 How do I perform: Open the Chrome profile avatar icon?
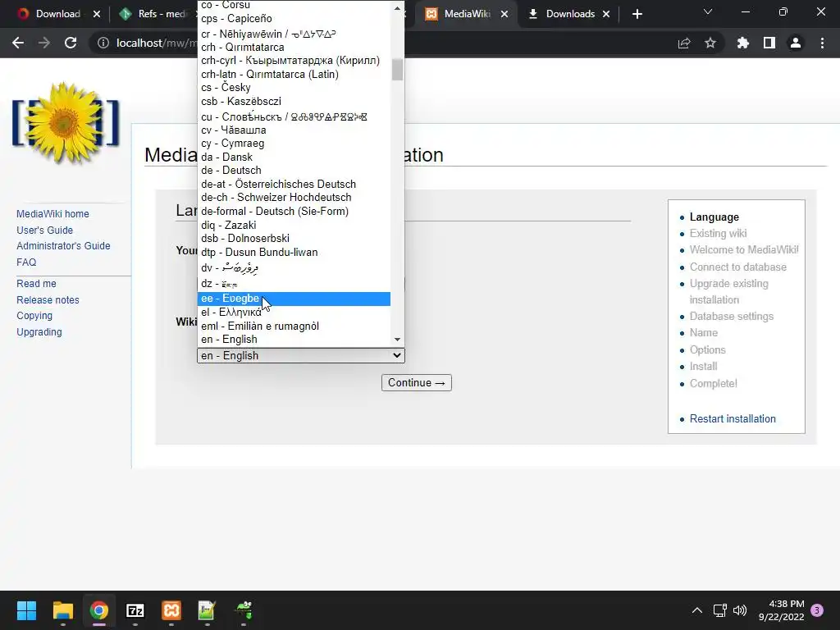click(x=796, y=43)
